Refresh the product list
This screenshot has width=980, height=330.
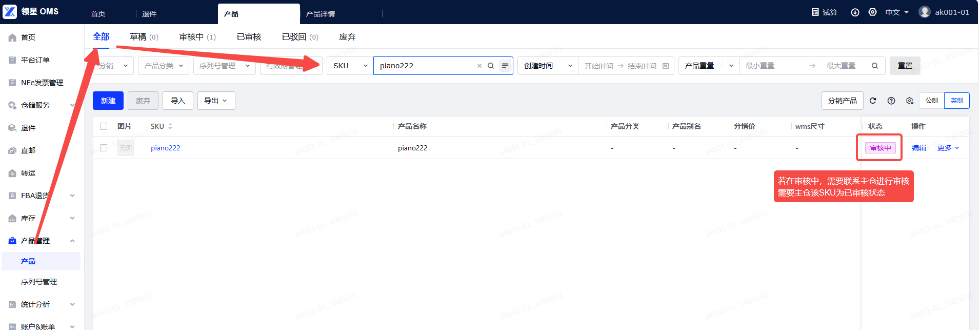click(x=873, y=101)
